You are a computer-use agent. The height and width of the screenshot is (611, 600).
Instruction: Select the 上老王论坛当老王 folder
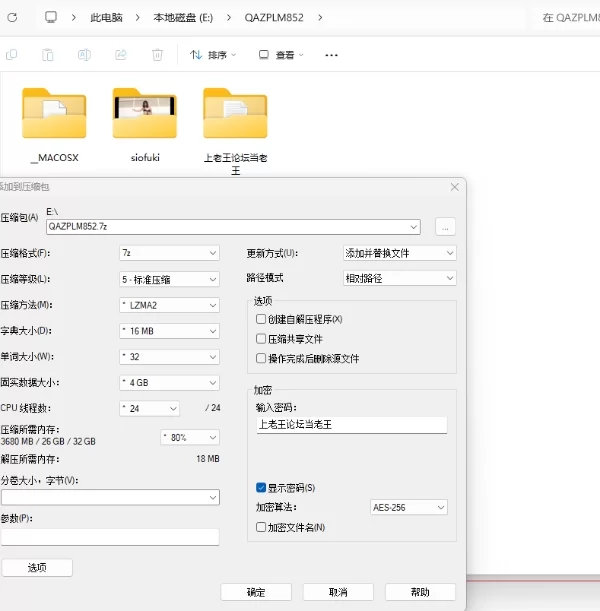(x=235, y=132)
